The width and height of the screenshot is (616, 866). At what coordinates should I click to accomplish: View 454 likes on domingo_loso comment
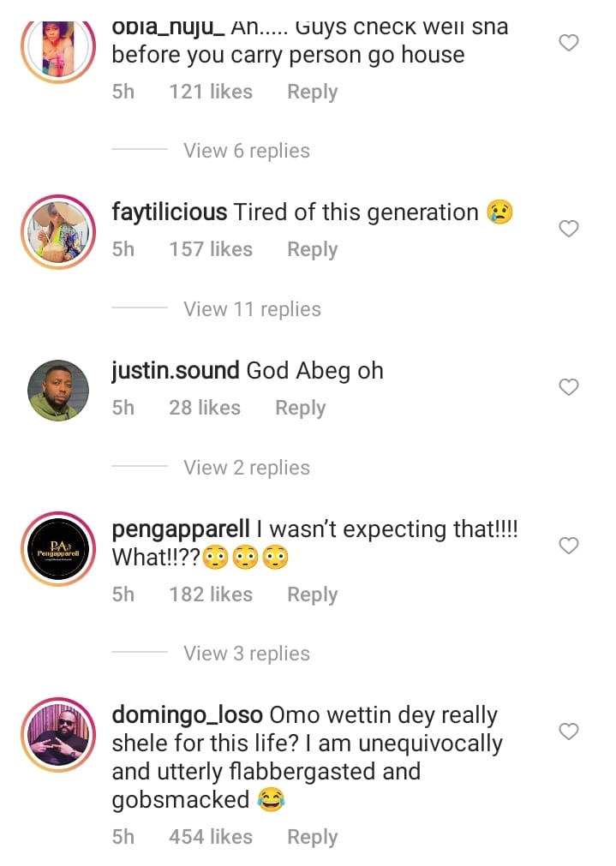click(211, 837)
